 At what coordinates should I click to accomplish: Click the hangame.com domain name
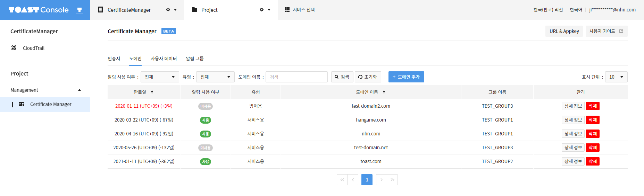371,120
